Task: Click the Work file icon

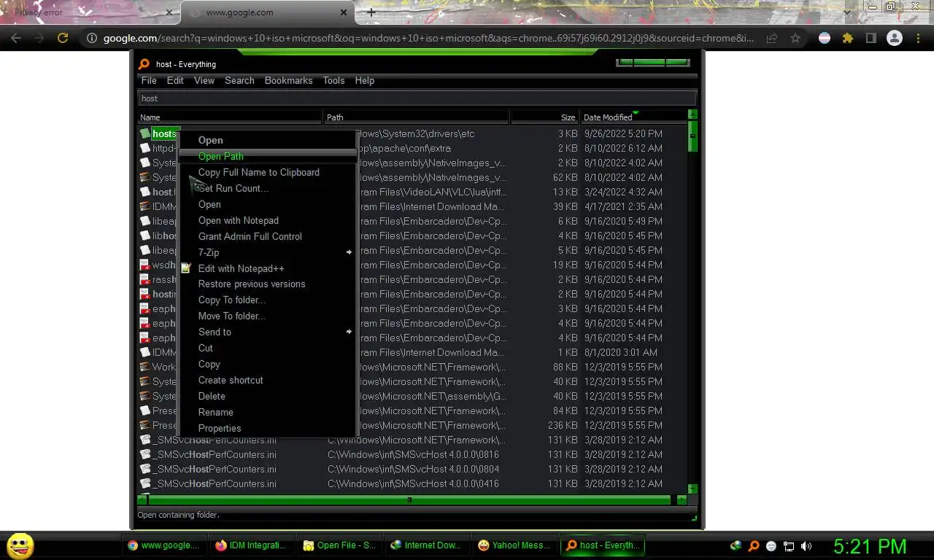Action: 145,367
